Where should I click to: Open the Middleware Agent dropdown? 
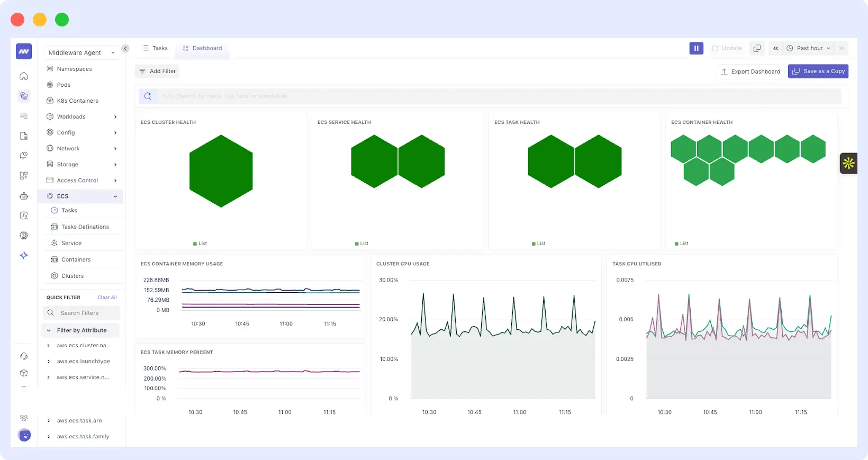pyautogui.click(x=82, y=53)
